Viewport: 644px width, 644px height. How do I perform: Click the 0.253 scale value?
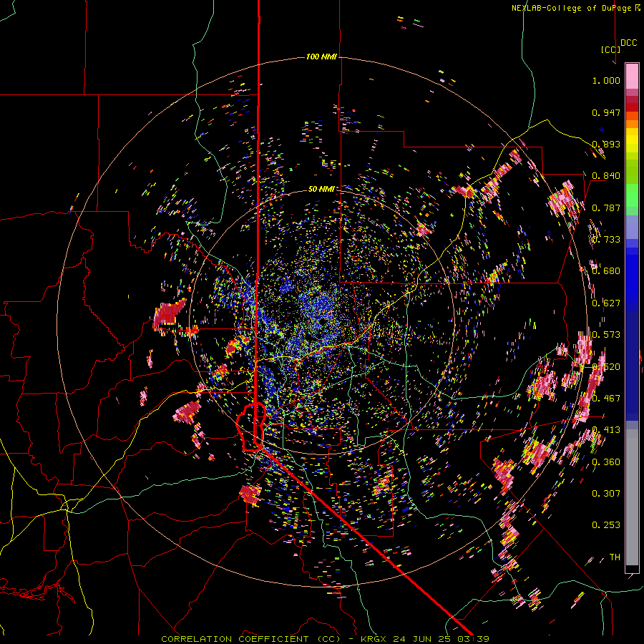[x=606, y=525]
